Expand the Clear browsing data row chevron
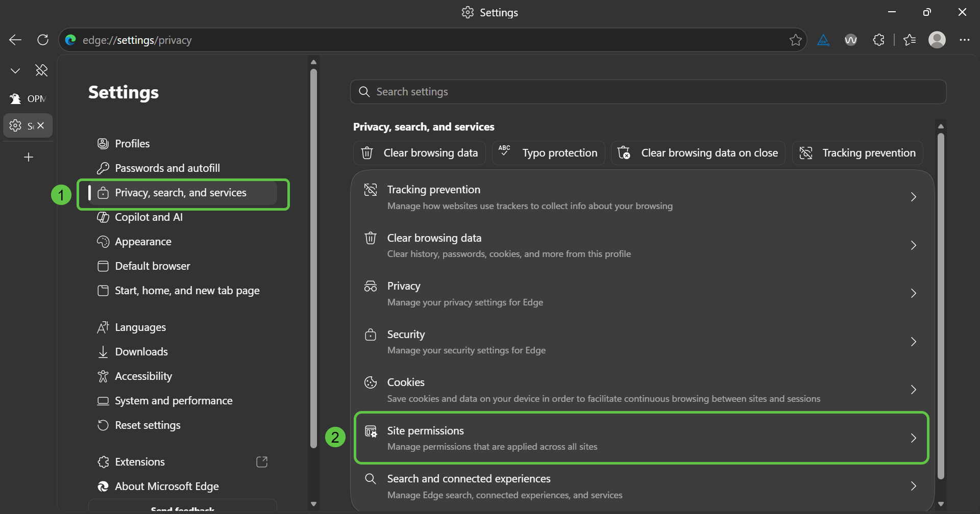The image size is (980, 514). click(914, 245)
